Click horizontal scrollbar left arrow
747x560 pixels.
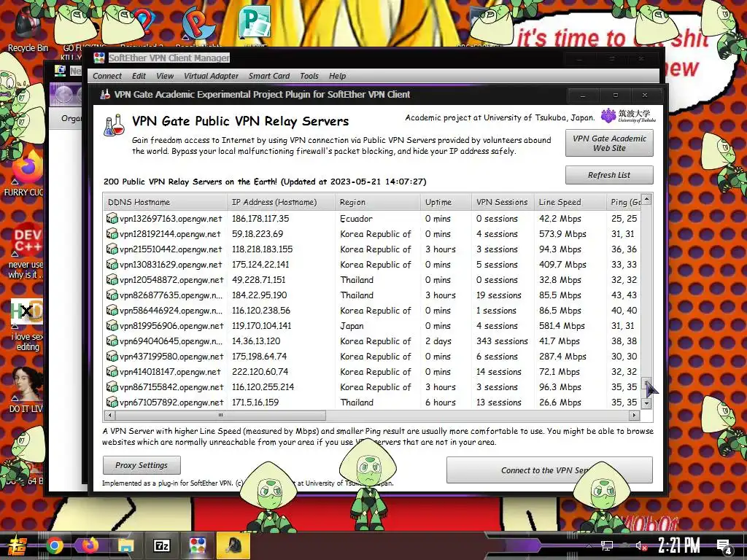click(110, 415)
